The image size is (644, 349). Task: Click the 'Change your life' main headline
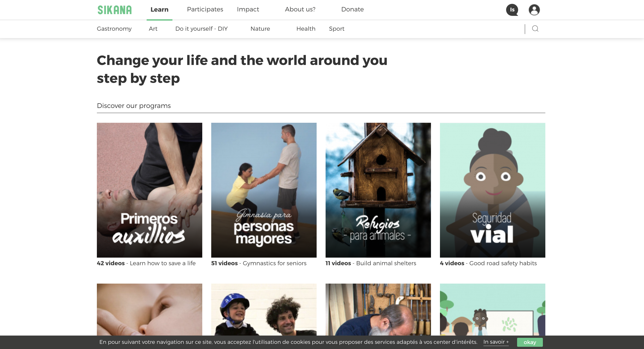point(242,69)
